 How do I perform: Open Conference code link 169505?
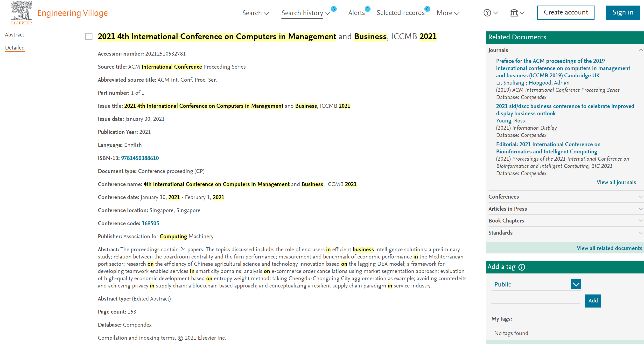(x=150, y=223)
